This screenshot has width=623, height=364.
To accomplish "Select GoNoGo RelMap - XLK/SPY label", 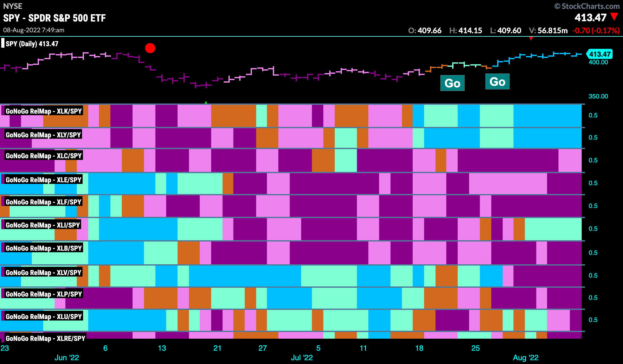I will [44, 111].
